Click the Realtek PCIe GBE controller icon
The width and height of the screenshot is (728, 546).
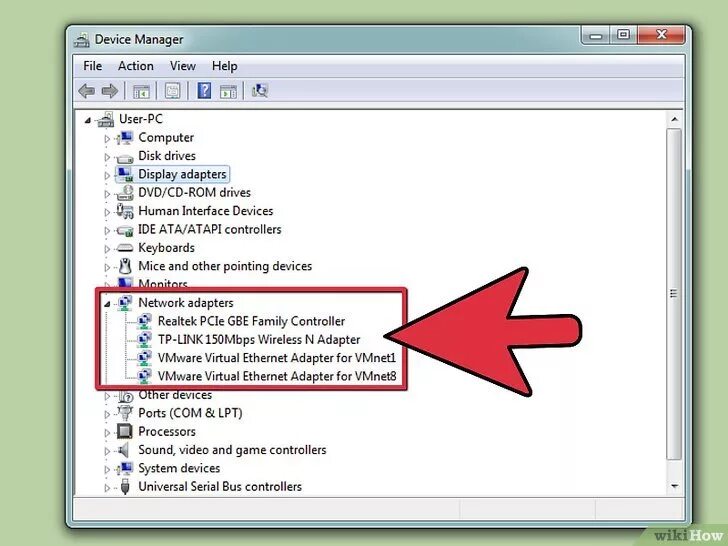(144, 321)
